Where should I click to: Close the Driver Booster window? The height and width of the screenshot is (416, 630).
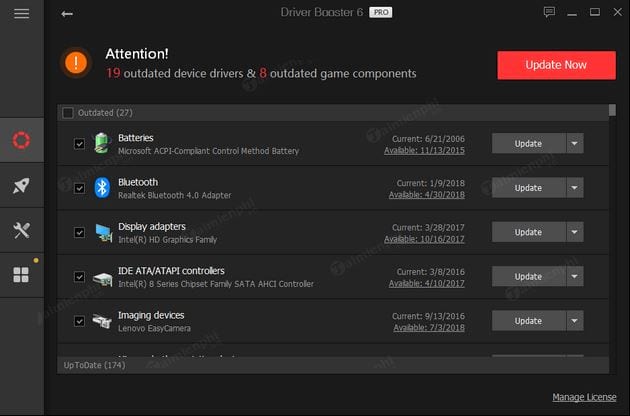(x=618, y=12)
